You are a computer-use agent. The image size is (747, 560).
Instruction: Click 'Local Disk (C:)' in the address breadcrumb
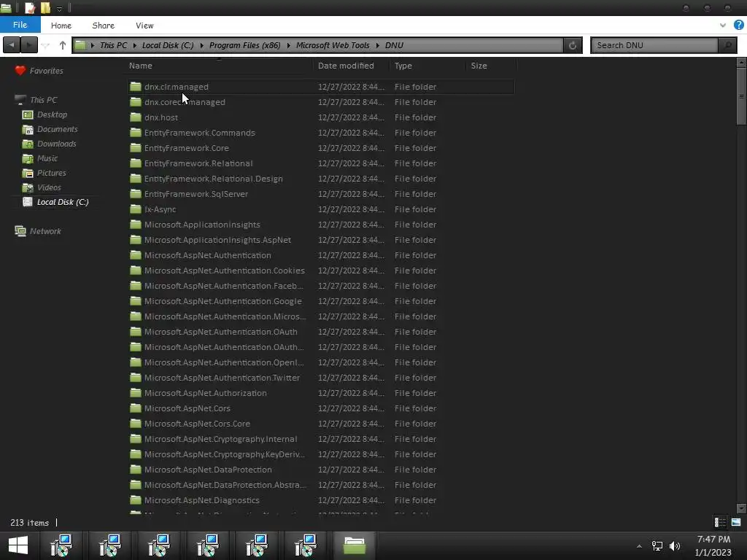168,45
